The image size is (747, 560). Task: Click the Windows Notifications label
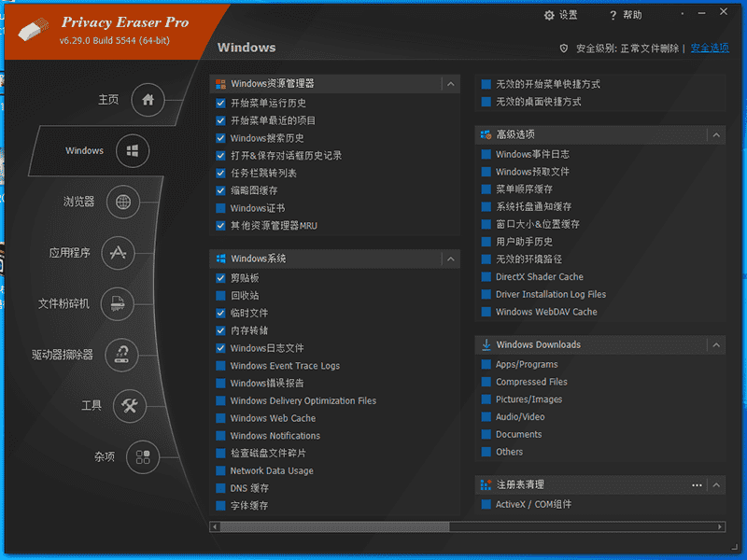pos(275,436)
